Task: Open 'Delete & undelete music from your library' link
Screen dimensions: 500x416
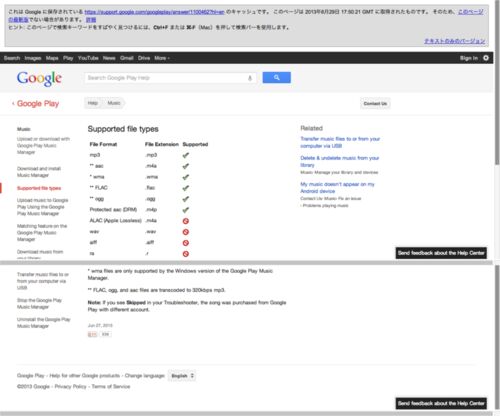Action: pos(340,161)
